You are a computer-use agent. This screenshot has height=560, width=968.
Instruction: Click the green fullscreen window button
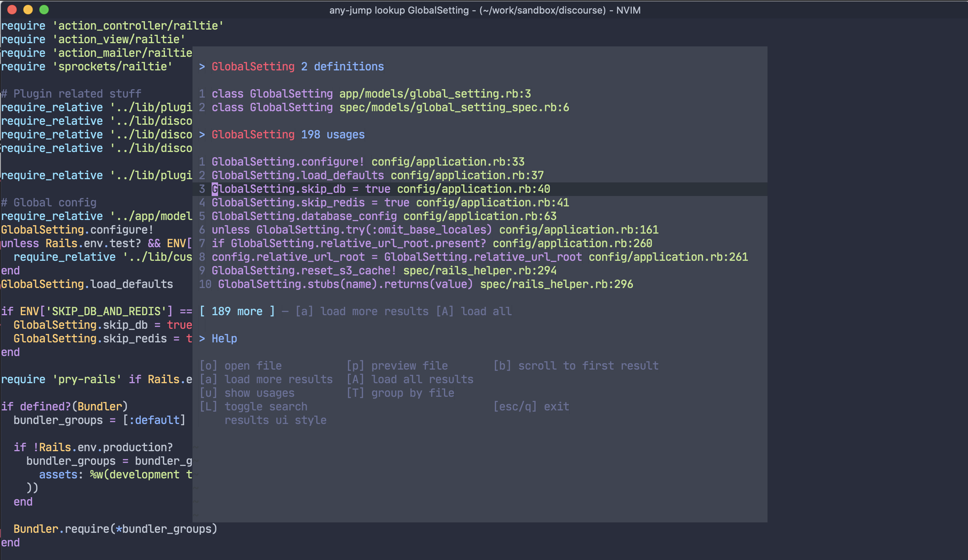click(44, 10)
